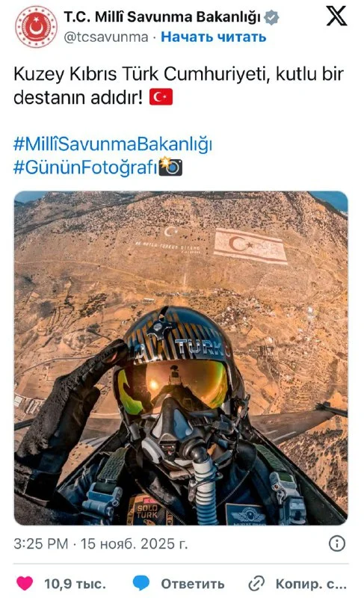Open the info icon beside the timestamp
This screenshot has height=598, width=364.
[x=337, y=543]
